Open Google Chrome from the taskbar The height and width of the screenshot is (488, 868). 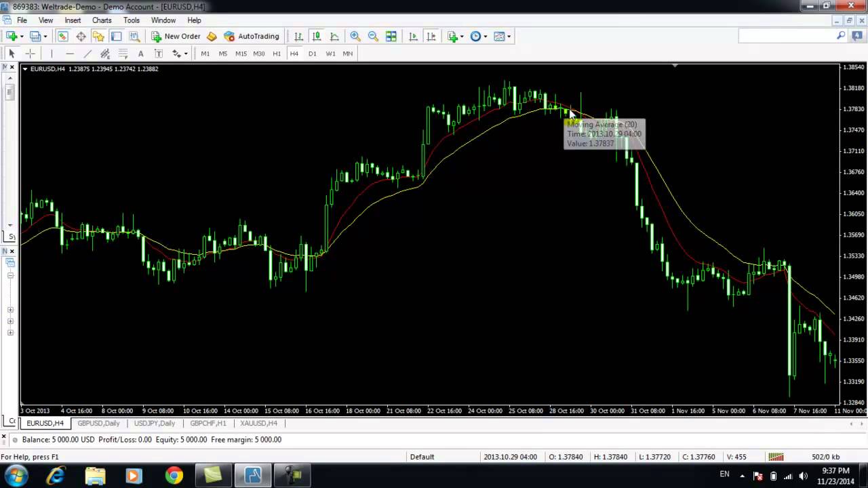(174, 476)
